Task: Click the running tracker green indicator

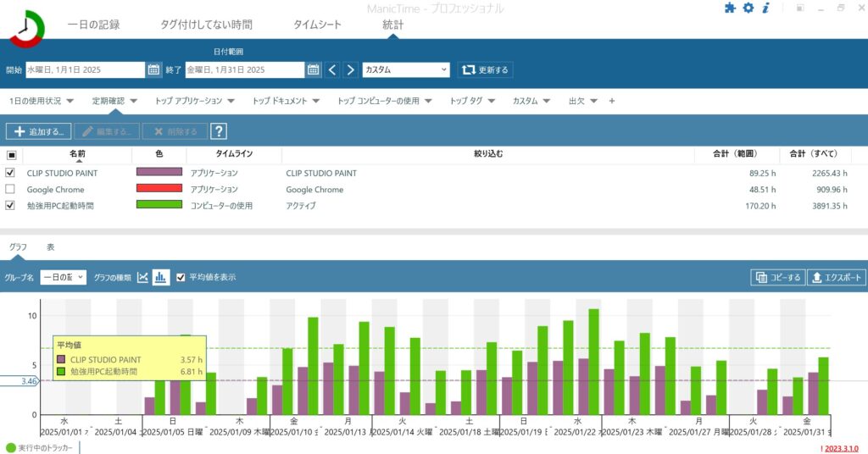Action: point(10,448)
